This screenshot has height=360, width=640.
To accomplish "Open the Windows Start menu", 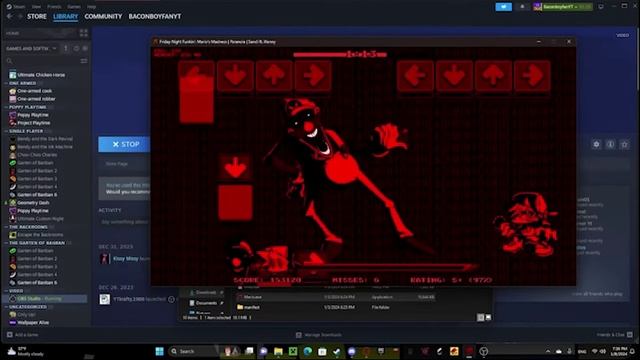I will pyautogui.click(x=160, y=351).
